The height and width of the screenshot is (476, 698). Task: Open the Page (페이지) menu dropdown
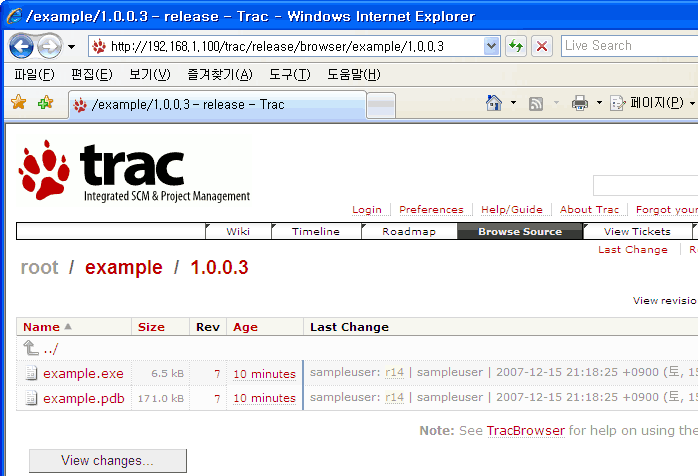(x=655, y=103)
